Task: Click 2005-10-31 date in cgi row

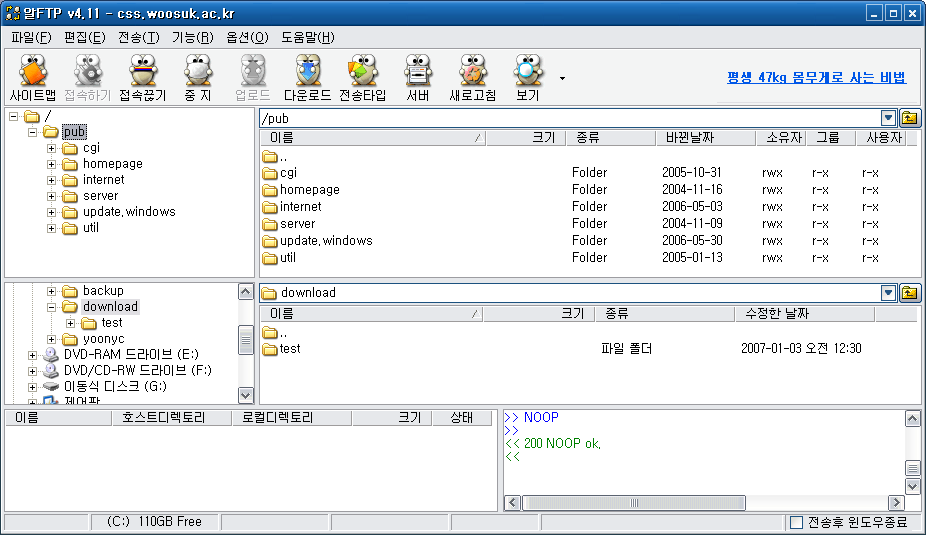Action: pyautogui.click(x=692, y=173)
